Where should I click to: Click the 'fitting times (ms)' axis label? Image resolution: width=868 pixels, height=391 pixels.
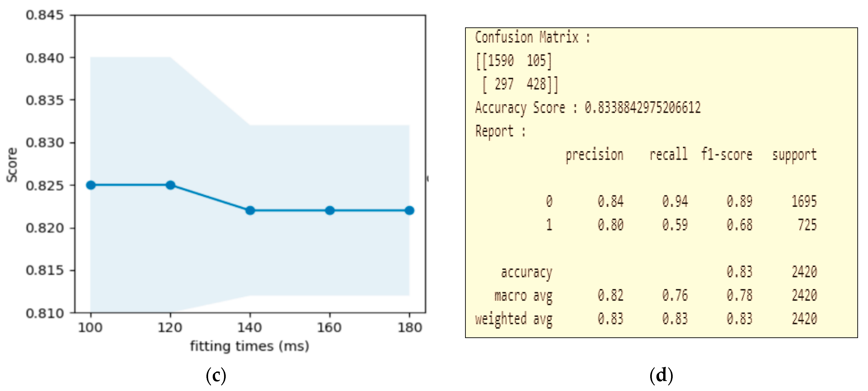(x=249, y=346)
